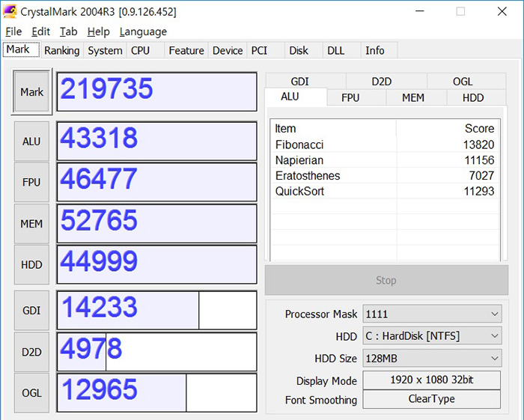Open the Tab menu
The height and width of the screenshot is (420, 524).
click(69, 31)
